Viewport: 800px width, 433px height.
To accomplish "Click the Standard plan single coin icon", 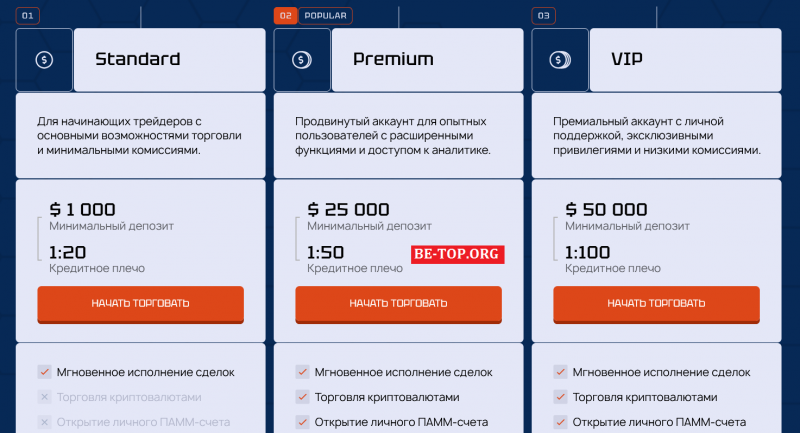I will (44, 60).
